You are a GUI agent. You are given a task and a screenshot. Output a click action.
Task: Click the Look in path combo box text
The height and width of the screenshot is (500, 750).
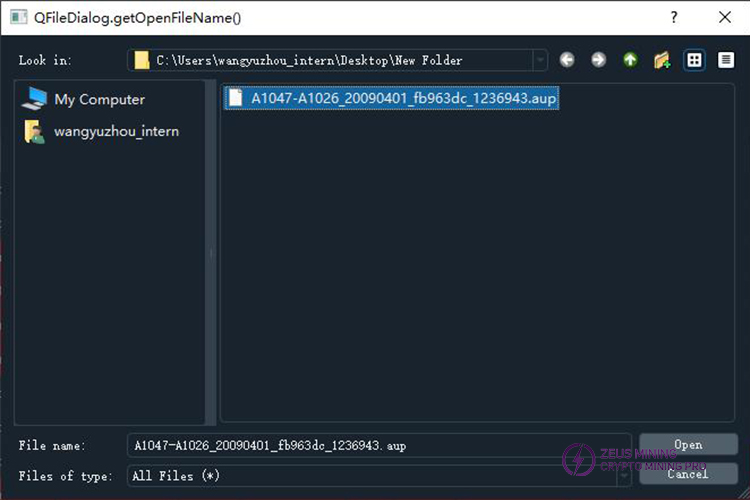pos(308,60)
